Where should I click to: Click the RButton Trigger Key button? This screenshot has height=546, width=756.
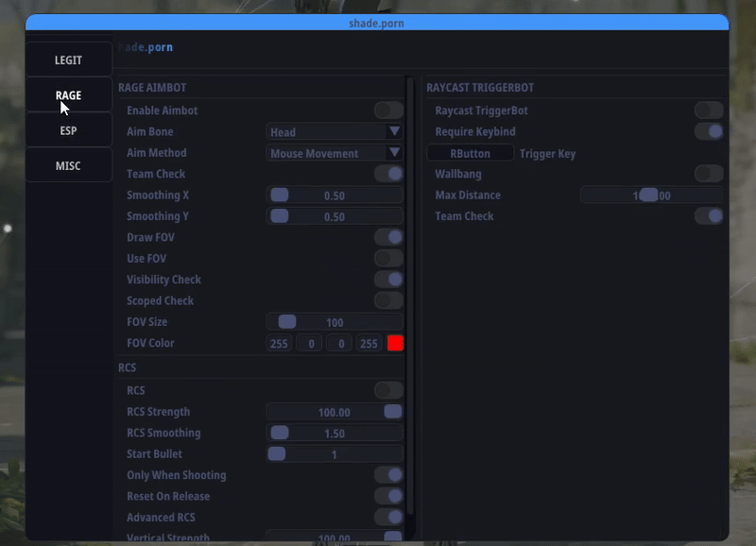pyautogui.click(x=471, y=153)
